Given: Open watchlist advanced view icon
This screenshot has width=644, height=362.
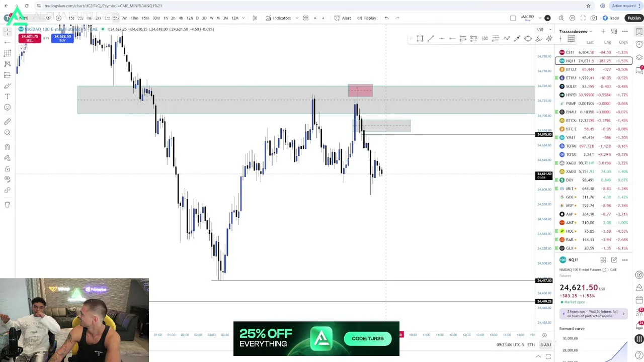Looking at the screenshot, I should (614, 31).
